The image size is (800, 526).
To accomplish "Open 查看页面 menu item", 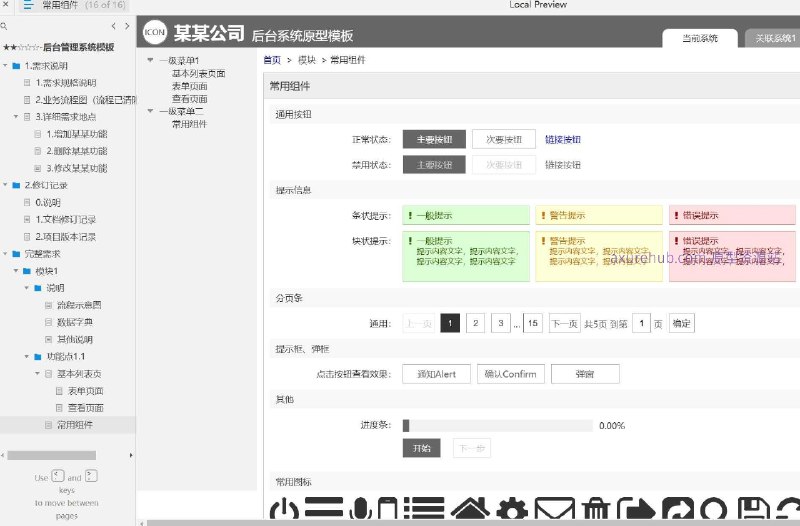I will coord(189,99).
